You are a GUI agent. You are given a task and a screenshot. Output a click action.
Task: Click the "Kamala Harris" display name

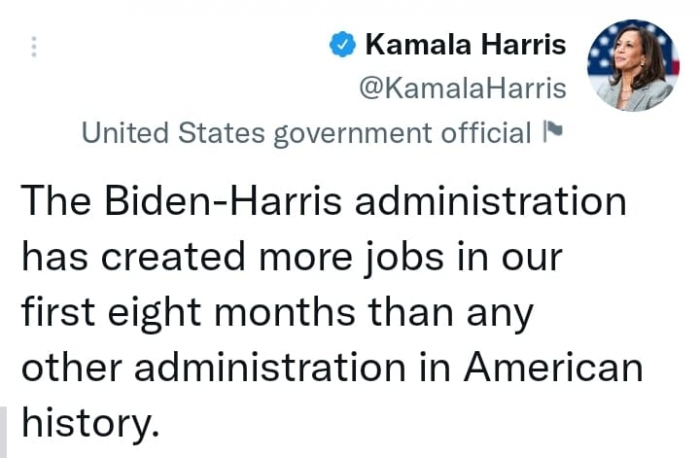tap(466, 44)
